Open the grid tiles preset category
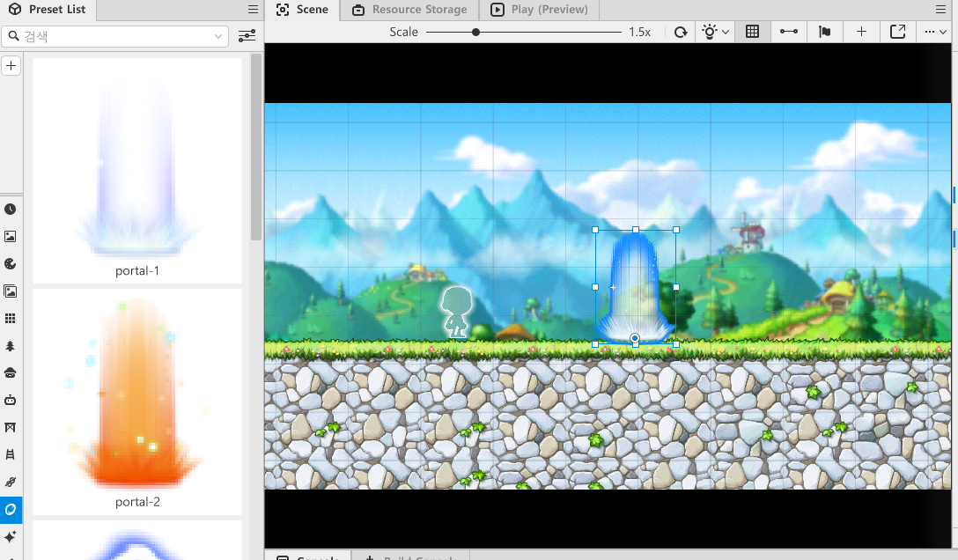 coord(11,319)
